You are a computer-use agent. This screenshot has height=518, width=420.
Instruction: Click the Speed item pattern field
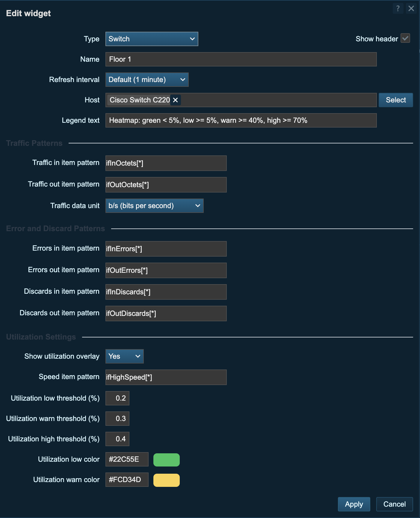pyautogui.click(x=166, y=377)
